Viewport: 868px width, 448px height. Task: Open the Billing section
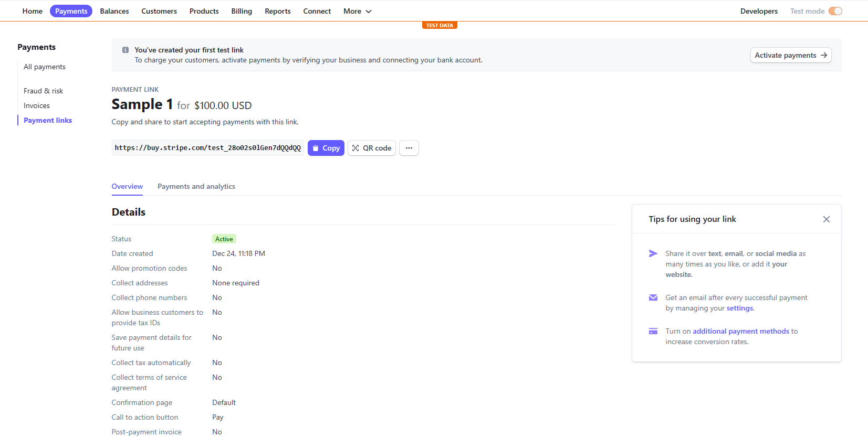(x=242, y=11)
